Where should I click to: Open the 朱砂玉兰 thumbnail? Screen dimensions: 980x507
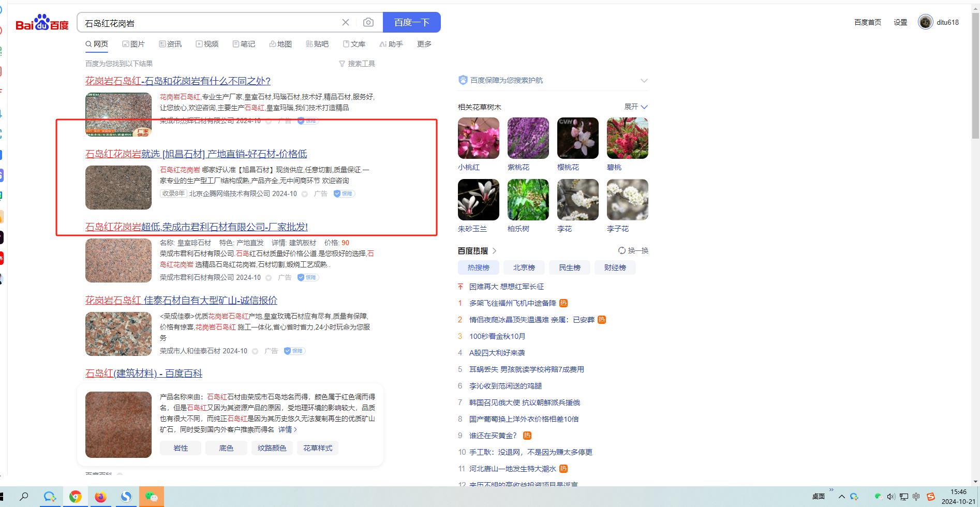tap(479, 200)
